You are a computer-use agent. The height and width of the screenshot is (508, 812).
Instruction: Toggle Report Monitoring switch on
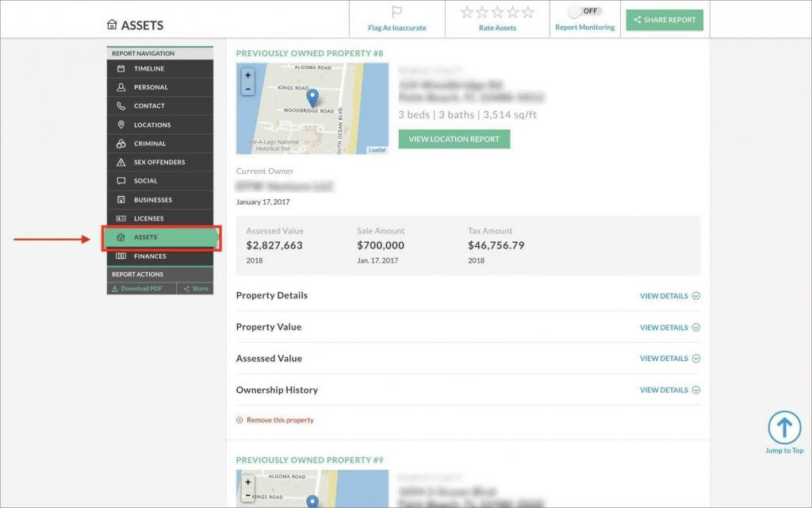(x=584, y=11)
